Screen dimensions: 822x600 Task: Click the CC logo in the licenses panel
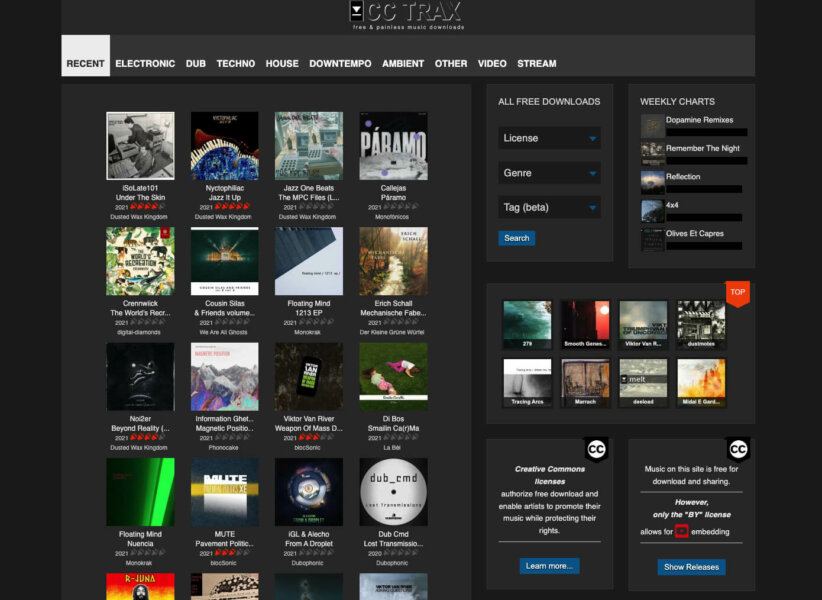click(597, 449)
